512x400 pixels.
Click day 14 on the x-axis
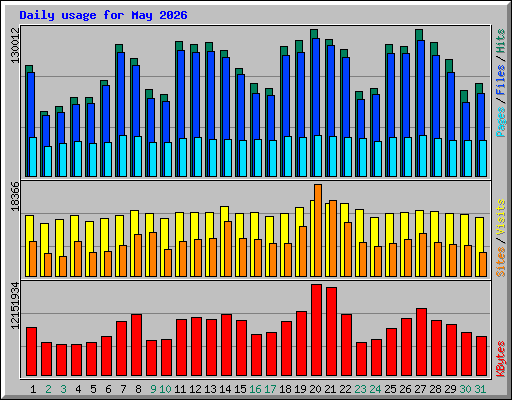[225, 389]
